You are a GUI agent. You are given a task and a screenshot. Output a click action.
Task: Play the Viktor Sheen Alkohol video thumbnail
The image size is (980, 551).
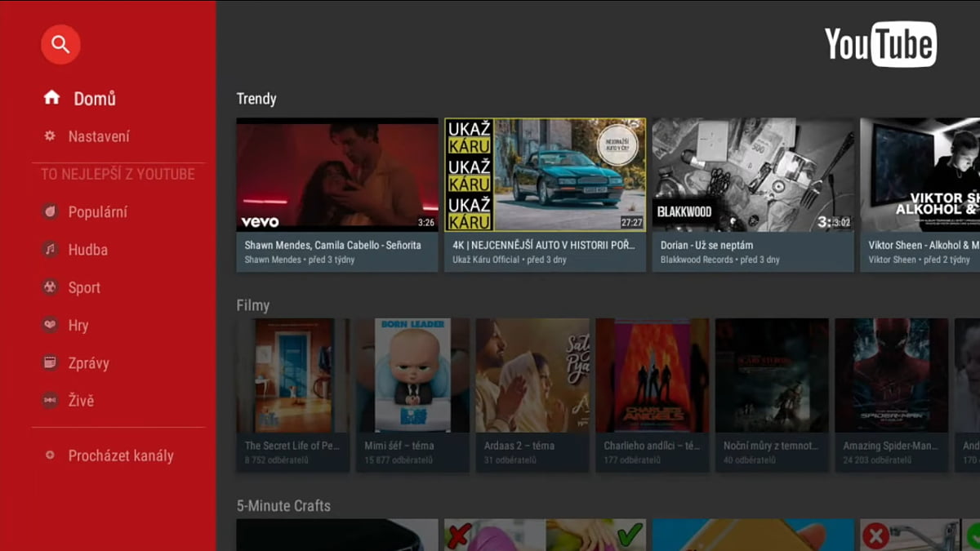pyautogui.click(x=920, y=175)
